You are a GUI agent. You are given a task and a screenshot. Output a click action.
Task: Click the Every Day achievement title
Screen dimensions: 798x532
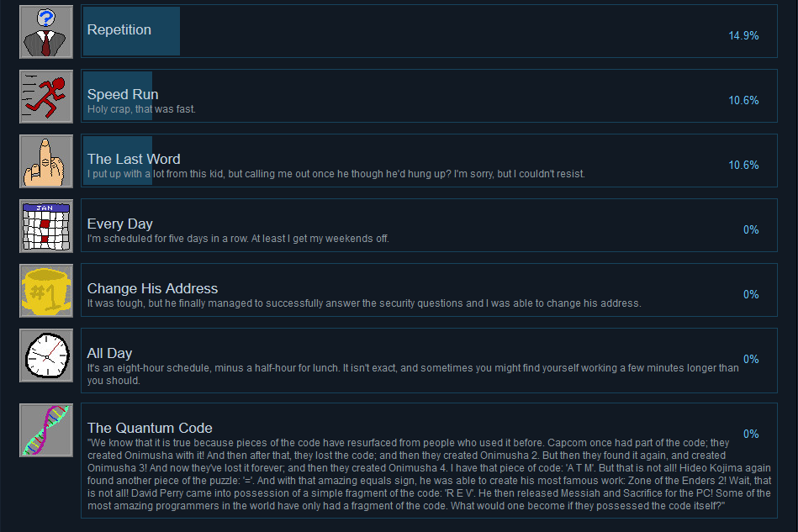point(119,224)
